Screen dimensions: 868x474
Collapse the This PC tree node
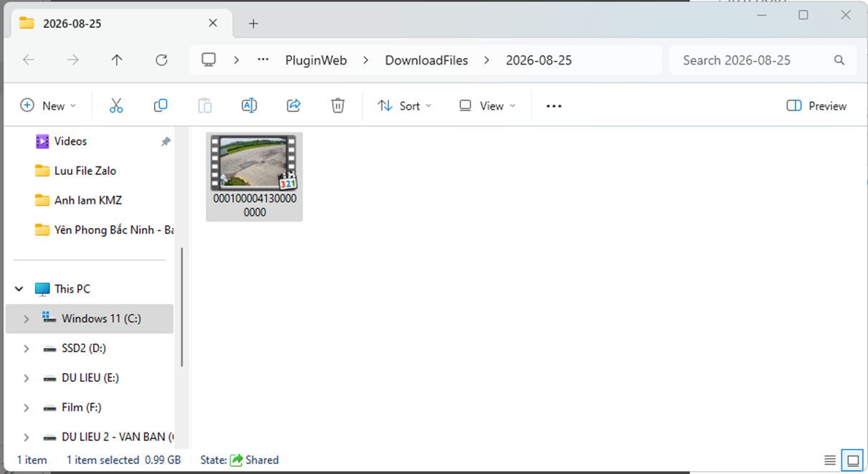[x=19, y=289]
